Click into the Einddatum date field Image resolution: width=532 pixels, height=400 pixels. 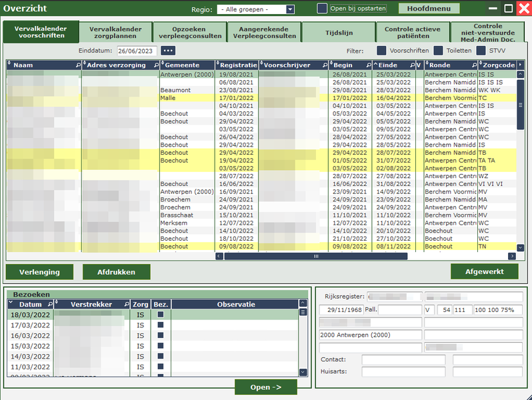pos(136,51)
